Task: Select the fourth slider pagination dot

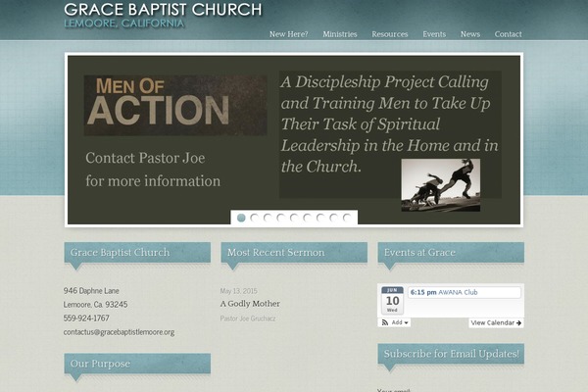Action: [x=281, y=218]
